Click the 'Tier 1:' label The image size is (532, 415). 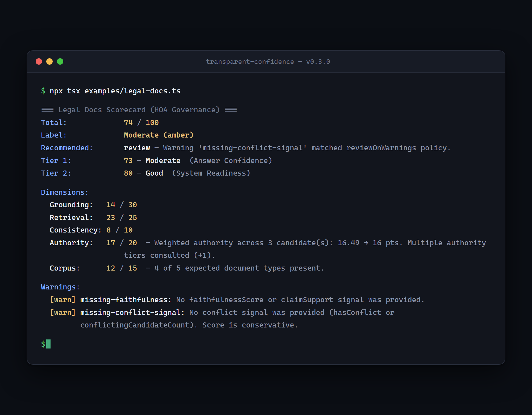(56, 161)
